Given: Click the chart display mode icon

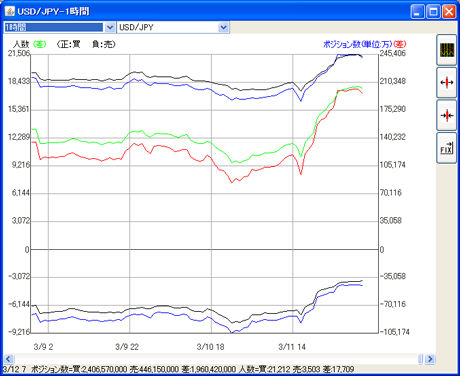Looking at the screenshot, I should (447, 50).
